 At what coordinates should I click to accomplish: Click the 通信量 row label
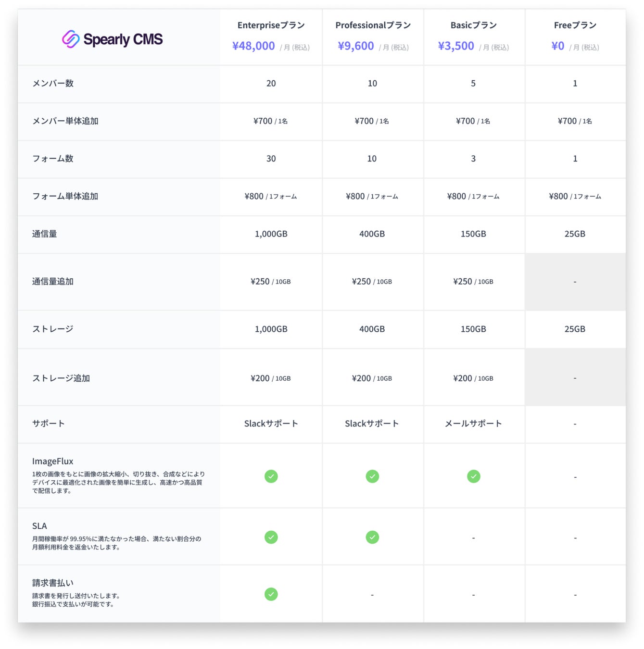[x=44, y=234]
